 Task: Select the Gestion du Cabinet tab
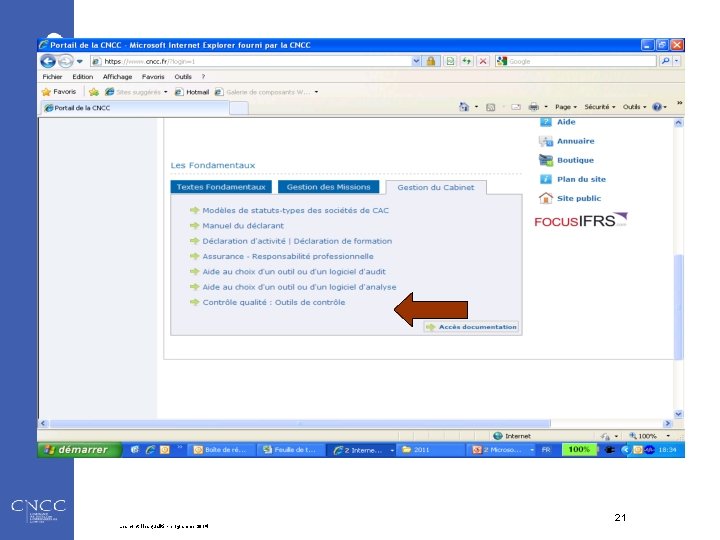coord(436,187)
